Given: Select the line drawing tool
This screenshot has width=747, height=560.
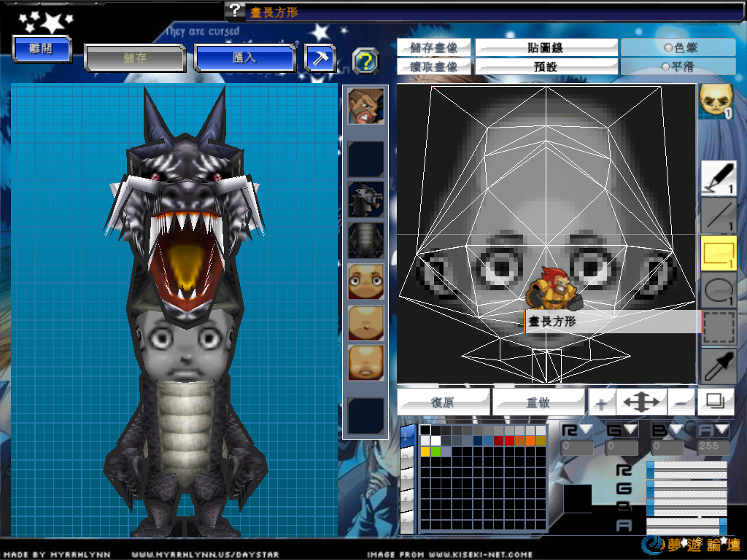Looking at the screenshot, I should (x=719, y=215).
